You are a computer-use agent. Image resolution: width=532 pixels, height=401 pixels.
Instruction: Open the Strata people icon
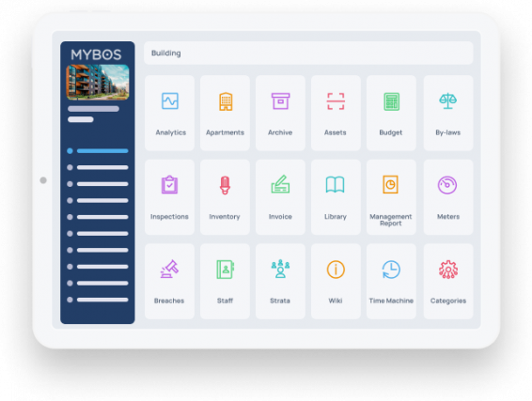point(280,269)
